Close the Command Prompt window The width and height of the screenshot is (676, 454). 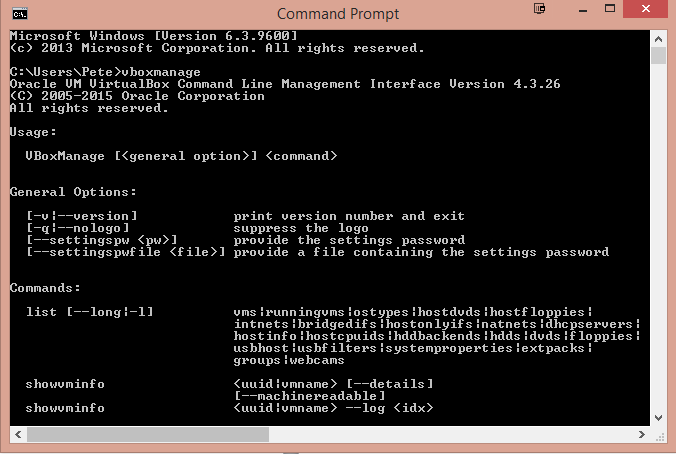pos(646,9)
